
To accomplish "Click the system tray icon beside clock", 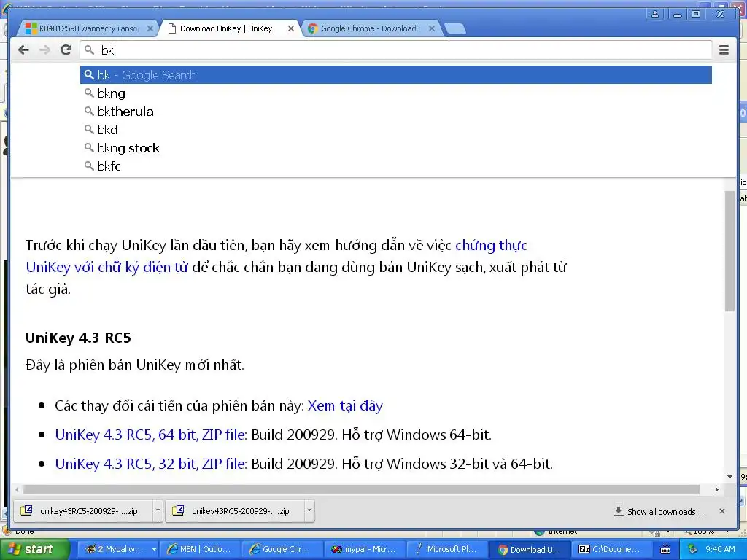I will pos(692,550).
